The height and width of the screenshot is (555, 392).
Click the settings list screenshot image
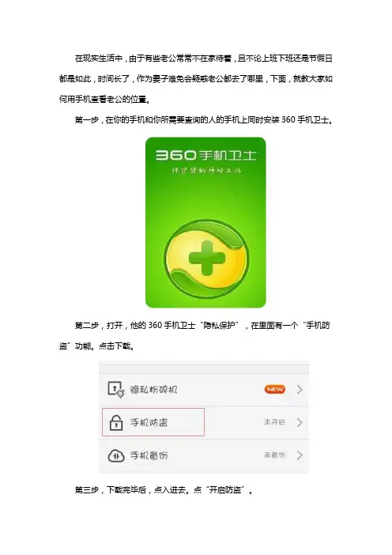pyautogui.click(x=204, y=417)
